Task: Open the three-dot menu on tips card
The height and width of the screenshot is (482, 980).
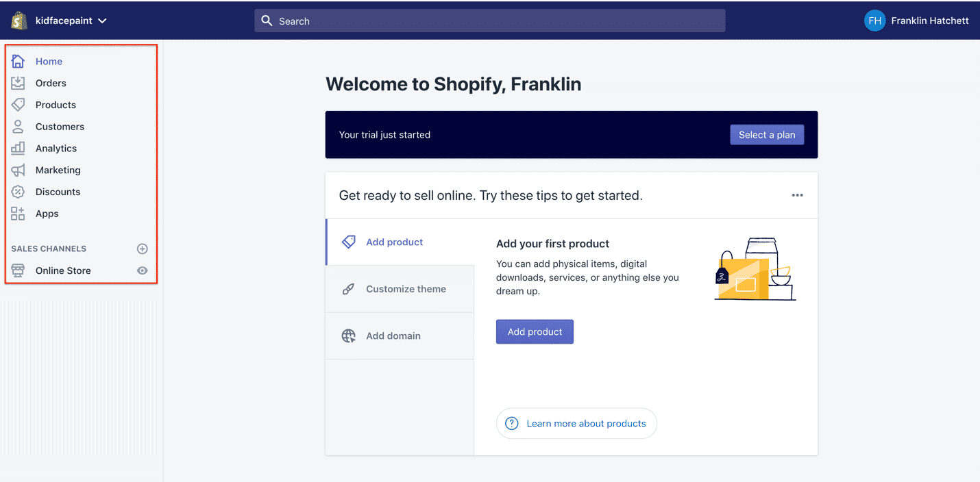Action: pos(797,195)
